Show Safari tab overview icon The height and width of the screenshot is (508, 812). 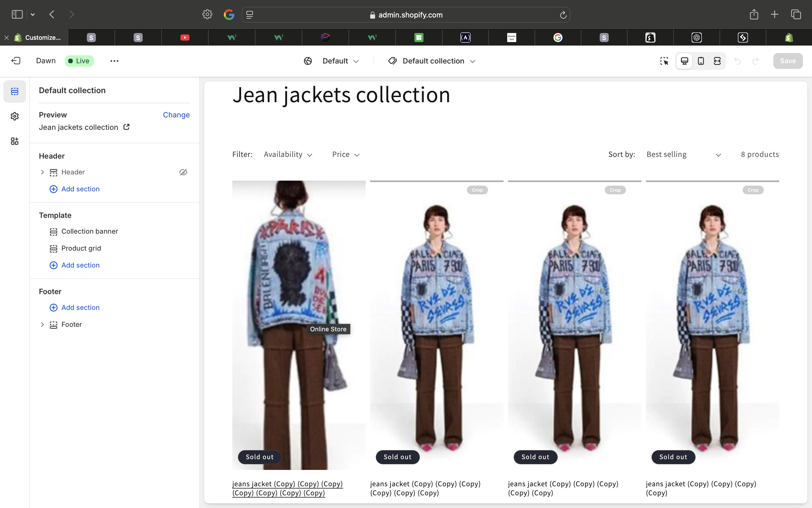pyautogui.click(x=796, y=14)
